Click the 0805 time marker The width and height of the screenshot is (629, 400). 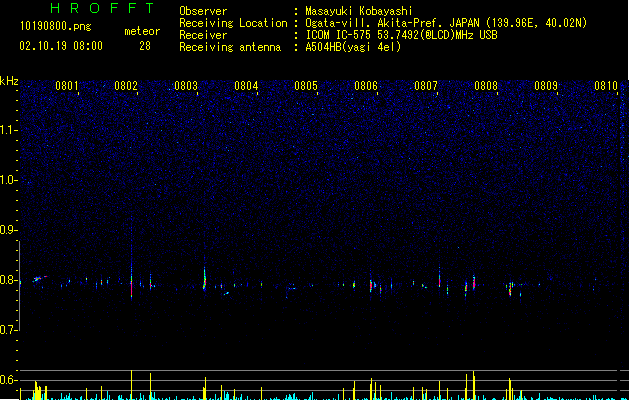pyautogui.click(x=306, y=86)
